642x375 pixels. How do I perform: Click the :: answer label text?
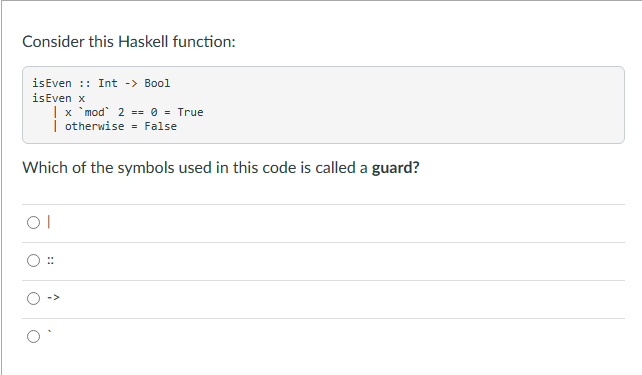50,260
